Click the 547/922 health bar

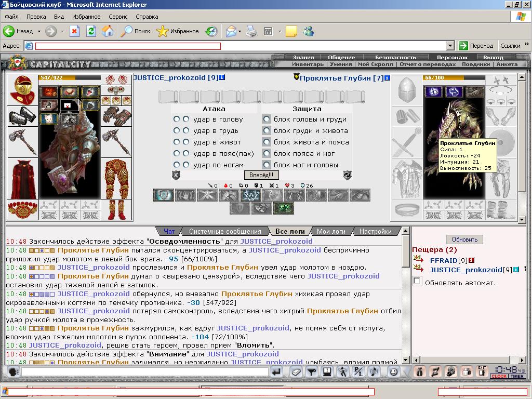pyautogui.click(x=70, y=78)
